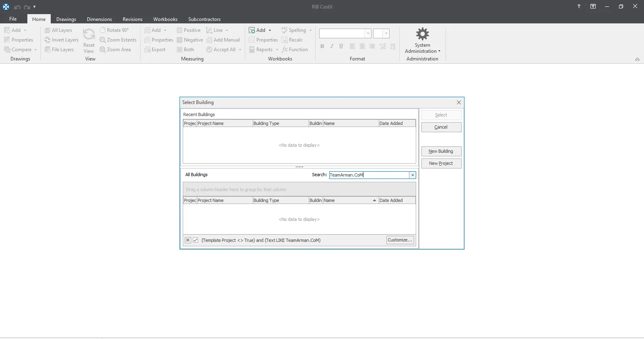The width and height of the screenshot is (644, 339).
Task: Toggle Italic formatting
Action: pos(332,46)
